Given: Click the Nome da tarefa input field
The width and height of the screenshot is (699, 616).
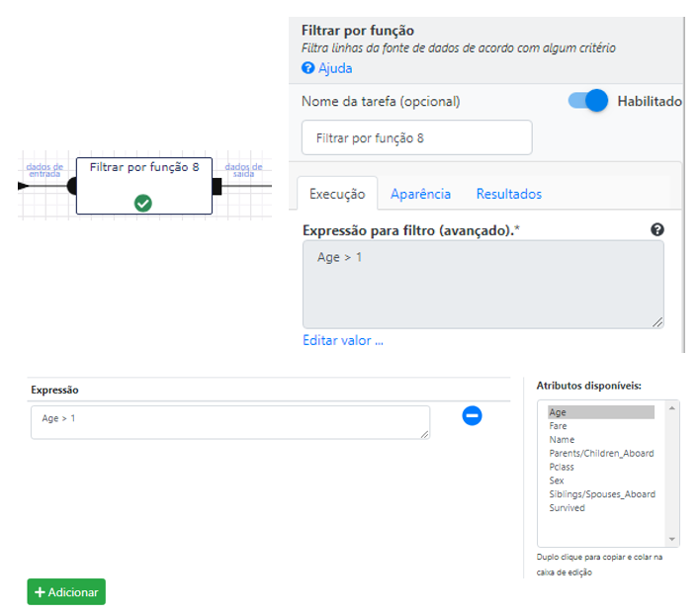Looking at the screenshot, I should tap(417, 137).
